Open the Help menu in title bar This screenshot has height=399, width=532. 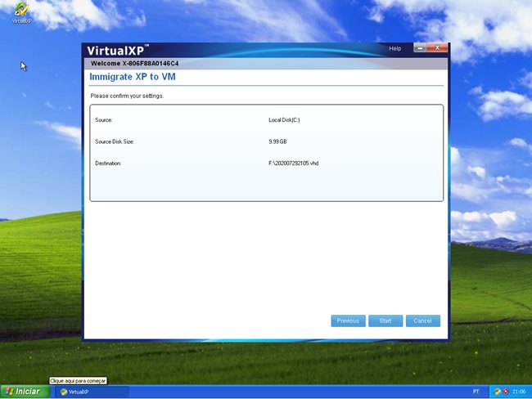point(395,49)
